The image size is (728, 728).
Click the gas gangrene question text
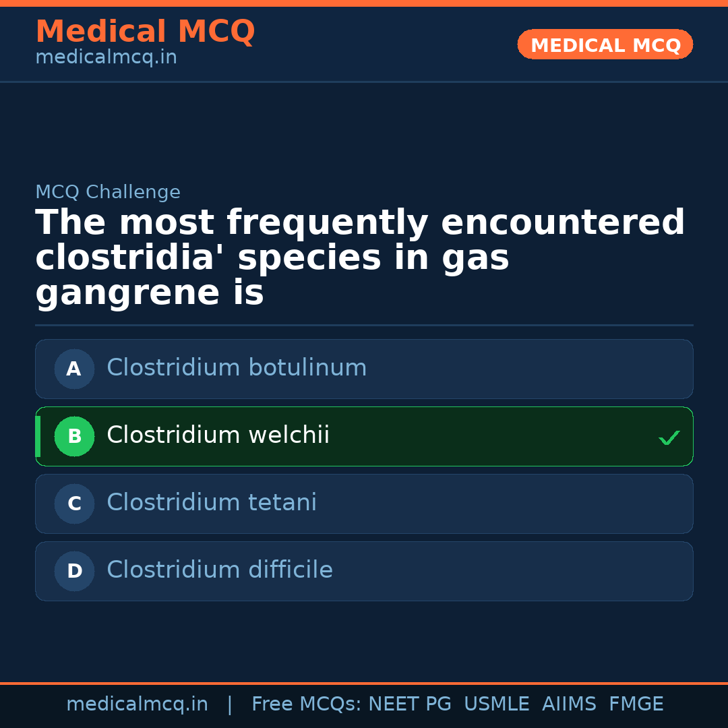click(x=360, y=258)
